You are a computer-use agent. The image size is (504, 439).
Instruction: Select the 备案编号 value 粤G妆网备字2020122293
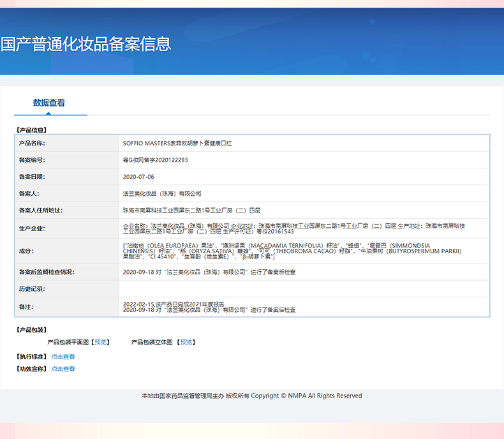[x=155, y=160]
